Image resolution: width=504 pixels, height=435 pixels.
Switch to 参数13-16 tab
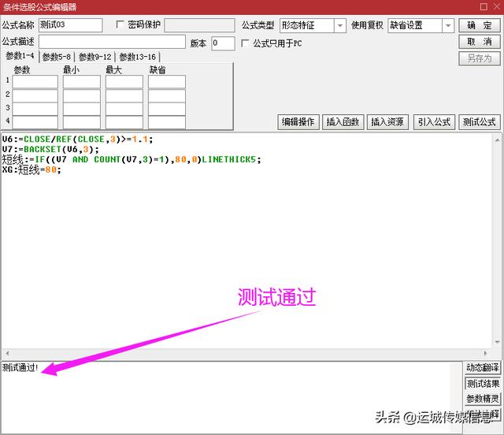tap(138, 58)
